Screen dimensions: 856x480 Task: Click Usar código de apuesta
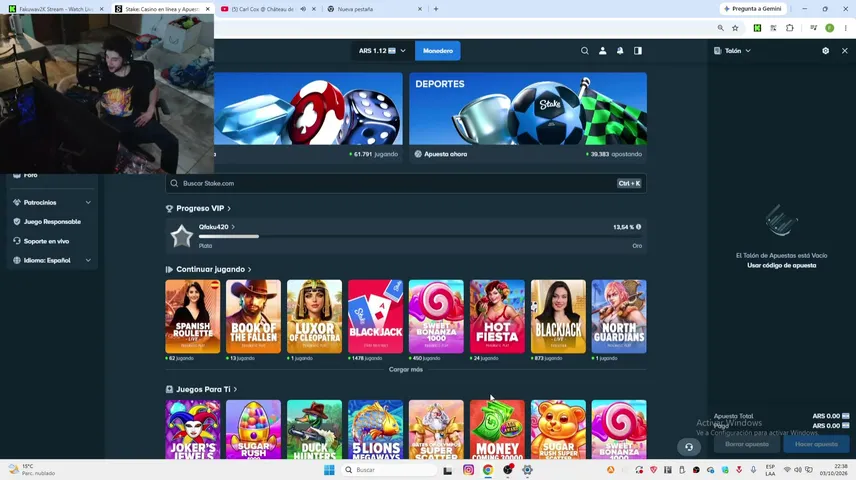[x=781, y=265]
